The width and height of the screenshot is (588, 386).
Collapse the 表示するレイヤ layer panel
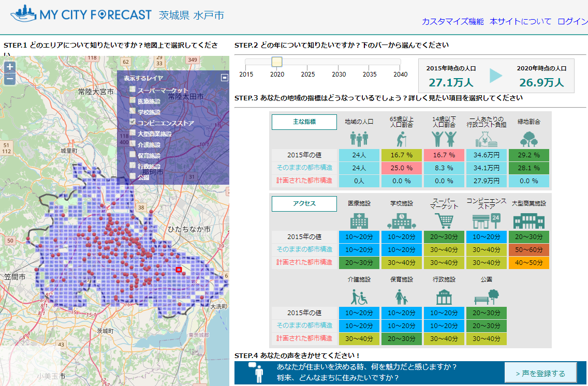click(x=224, y=78)
